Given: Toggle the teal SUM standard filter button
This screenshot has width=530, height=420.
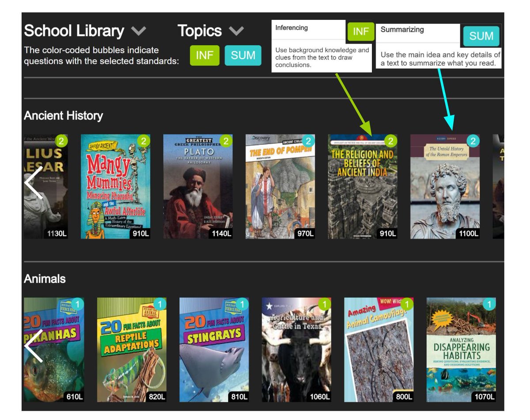Looking at the screenshot, I should (243, 56).
